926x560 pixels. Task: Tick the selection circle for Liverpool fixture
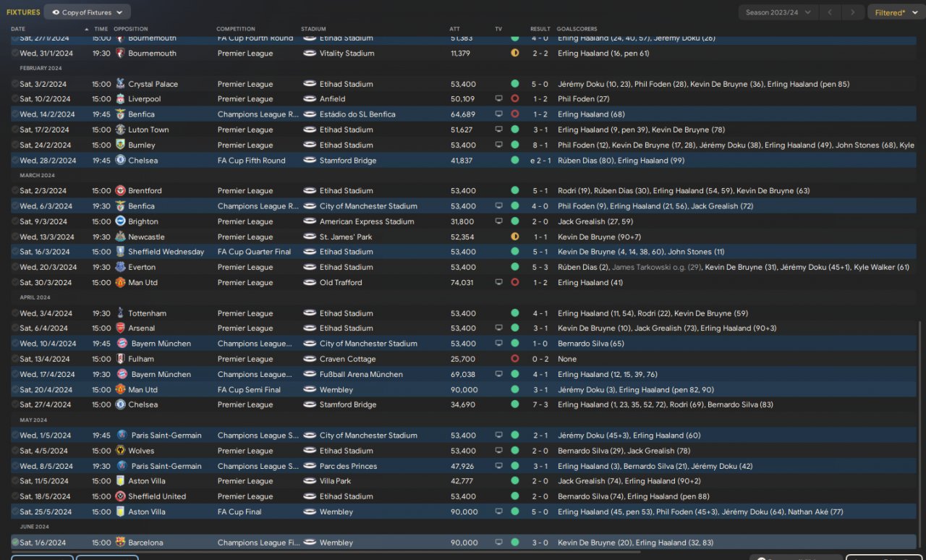[15, 99]
